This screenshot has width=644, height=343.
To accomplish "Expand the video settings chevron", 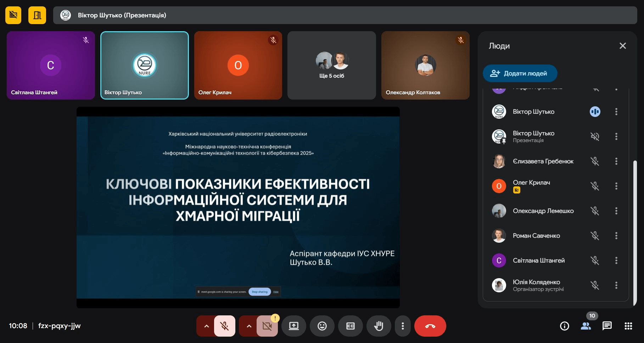I will [249, 326].
